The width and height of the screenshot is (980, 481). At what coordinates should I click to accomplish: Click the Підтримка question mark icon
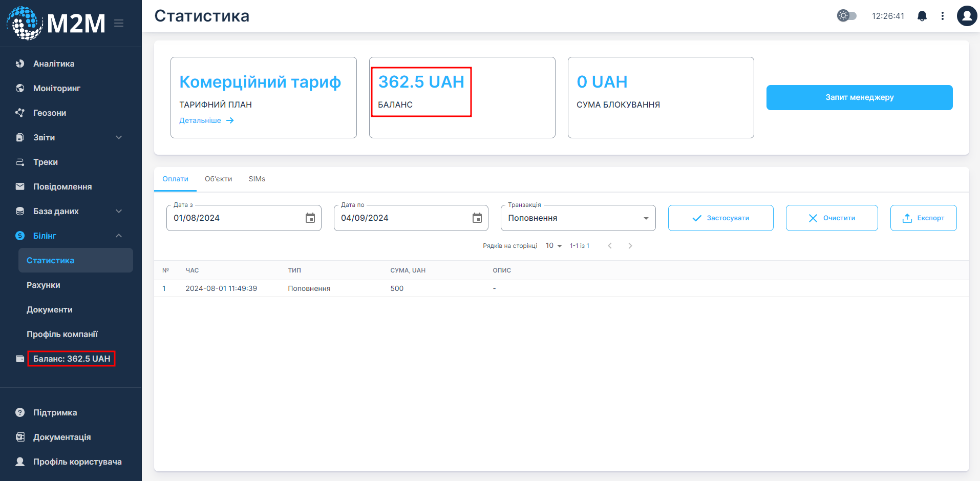tap(20, 412)
